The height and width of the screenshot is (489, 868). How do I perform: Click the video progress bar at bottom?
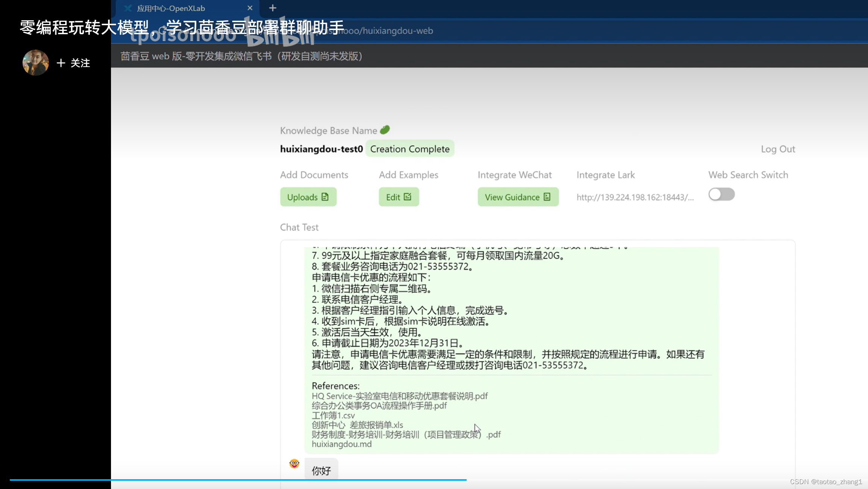pyautogui.click(x=241, y=480)
